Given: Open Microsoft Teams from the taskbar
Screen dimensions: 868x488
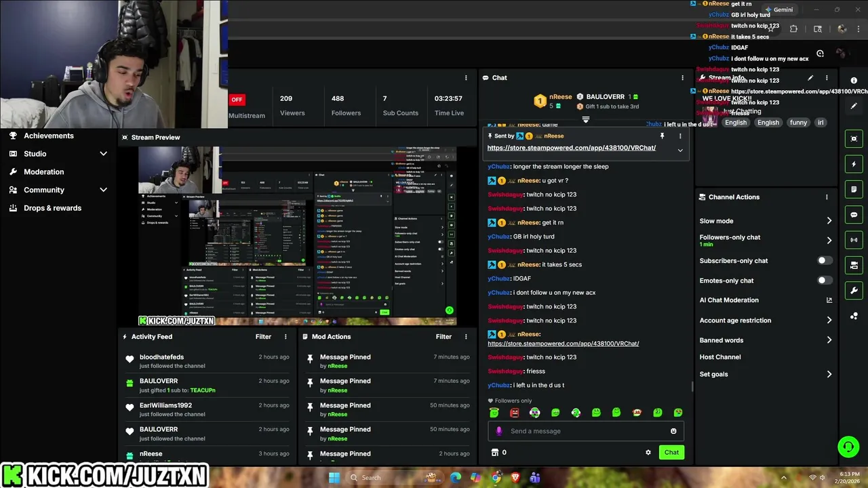Looking at the screenshot, I should (535, 478).
